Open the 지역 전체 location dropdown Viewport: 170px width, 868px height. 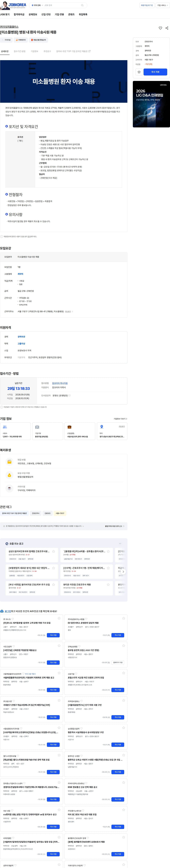click(37, 5)
